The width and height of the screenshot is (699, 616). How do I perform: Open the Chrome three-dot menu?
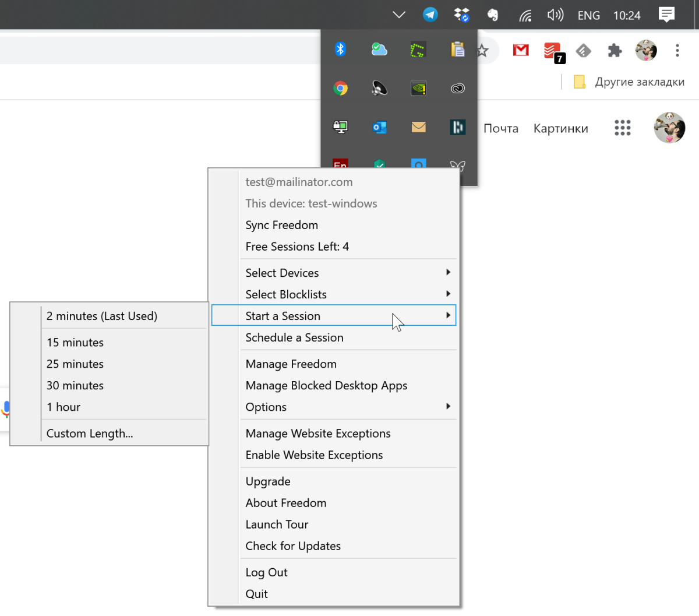[x=677, y=51]
